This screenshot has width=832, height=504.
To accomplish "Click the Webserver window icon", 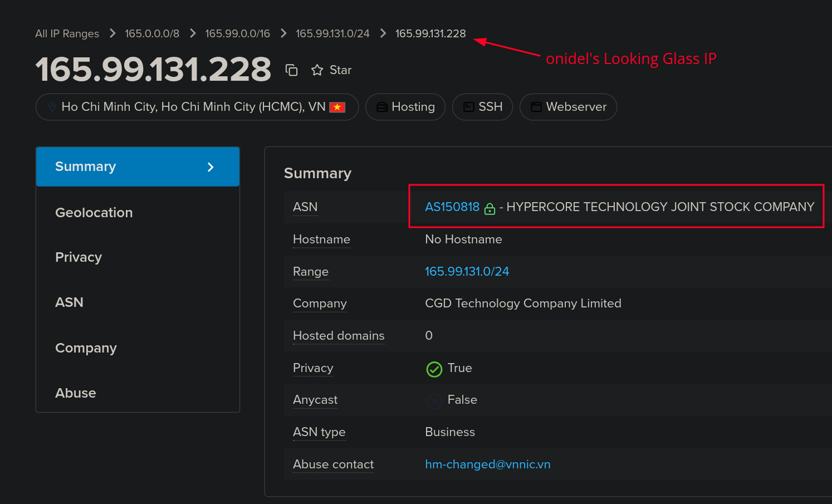I will pyautogui.click(x=536, y=107).
